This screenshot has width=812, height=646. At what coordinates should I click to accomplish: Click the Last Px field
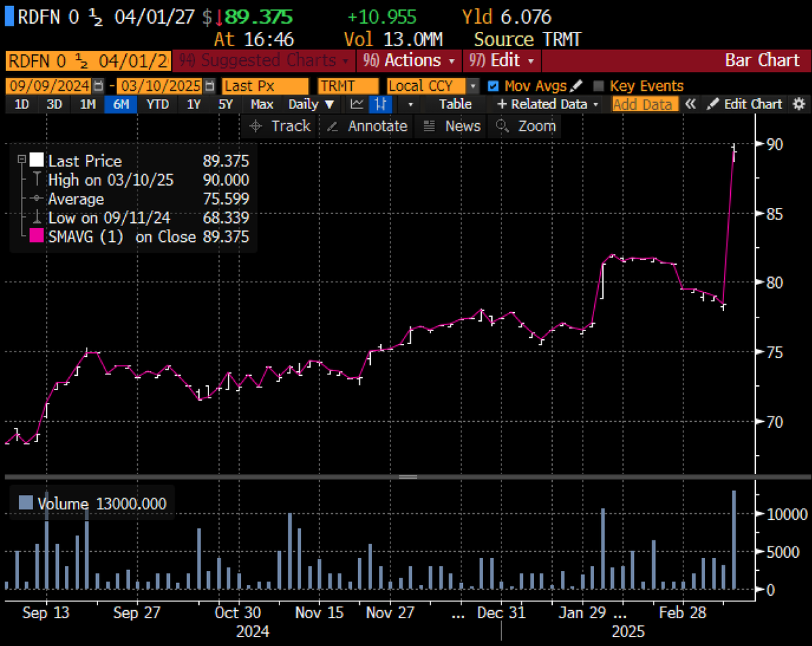point(265,86)
